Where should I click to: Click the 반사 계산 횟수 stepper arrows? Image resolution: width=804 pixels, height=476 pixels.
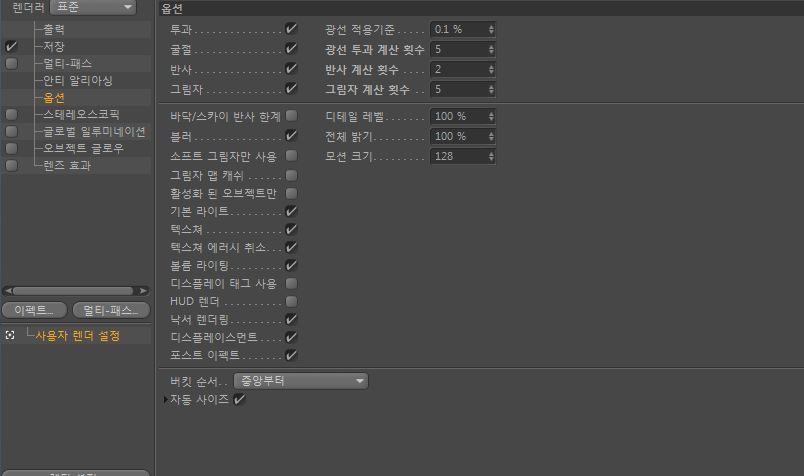click(491, 70)
